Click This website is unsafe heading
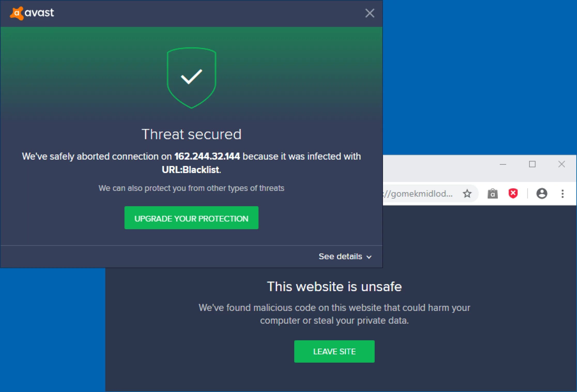This screenshot has height=392, width=577. click(x=334, y=287)
